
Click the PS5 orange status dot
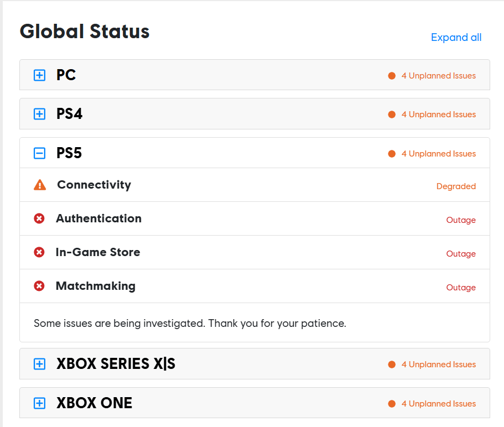392,154
